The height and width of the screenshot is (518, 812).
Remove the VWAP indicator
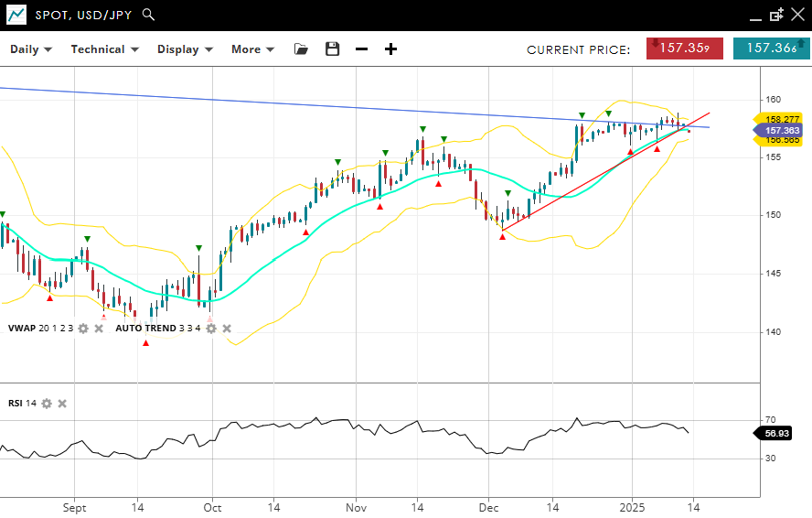[99, 329]
